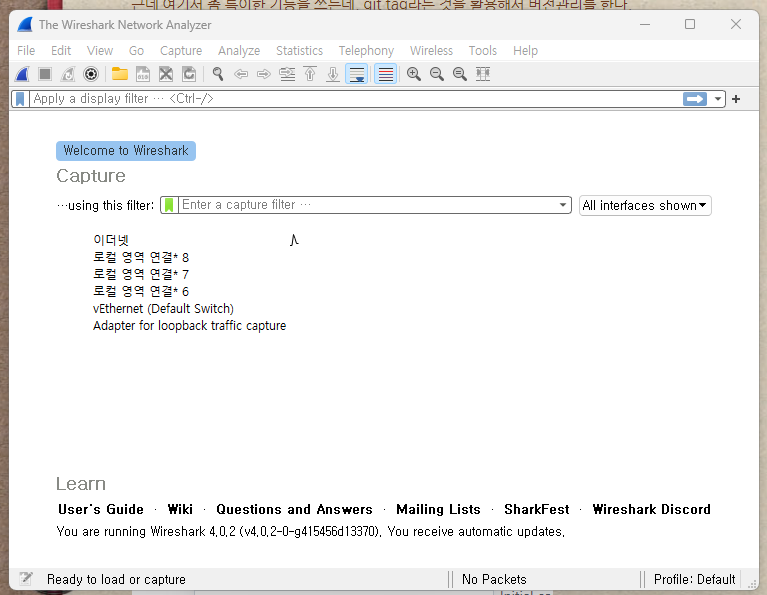Screen dimensions: 767x595
Task: Click the Find a packet magnifier icon
Action: click(x=217, y=74)
